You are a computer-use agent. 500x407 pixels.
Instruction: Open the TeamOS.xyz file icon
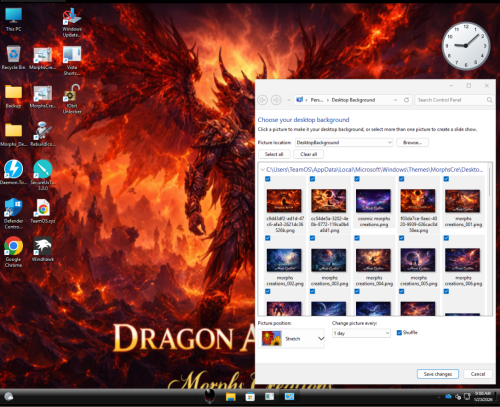(43, 211)
